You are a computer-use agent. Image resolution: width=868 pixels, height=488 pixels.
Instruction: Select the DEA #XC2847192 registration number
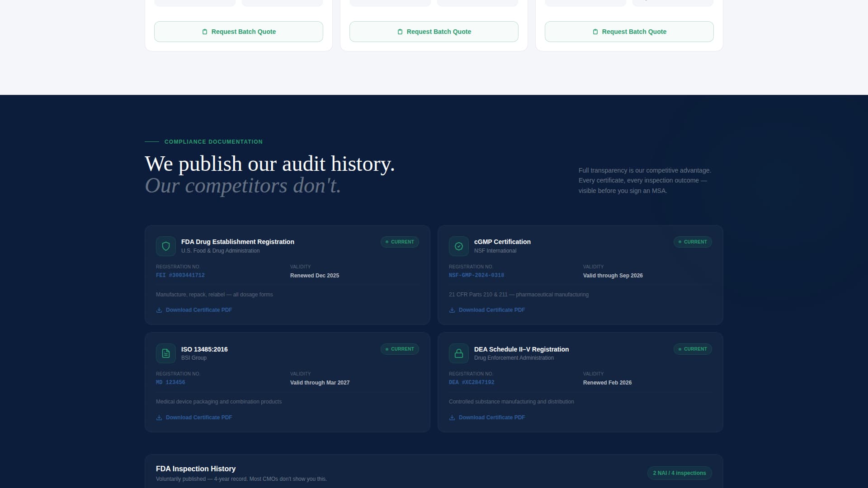click(472, 382)
